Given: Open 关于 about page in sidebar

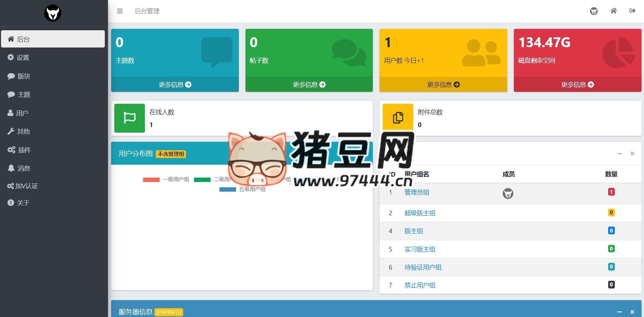Looking at the screenshot, I should pyautogui.click(x=53, y=203).
